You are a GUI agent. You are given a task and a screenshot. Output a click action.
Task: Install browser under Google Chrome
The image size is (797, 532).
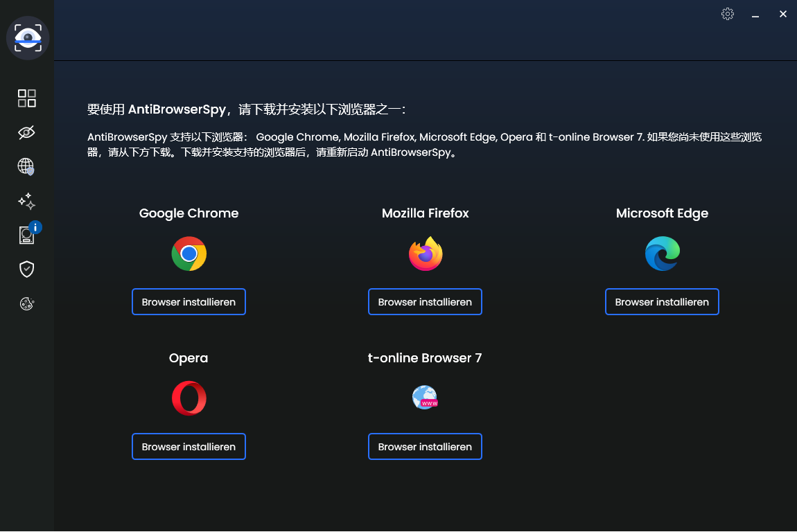click(x=189, y=302)
